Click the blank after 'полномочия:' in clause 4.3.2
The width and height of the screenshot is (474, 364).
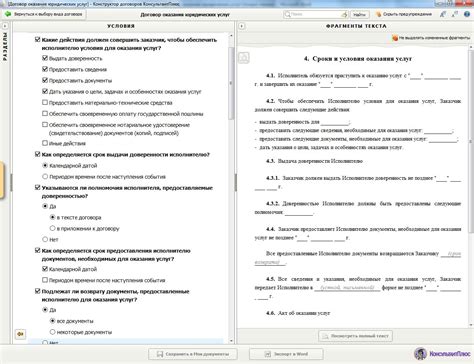click(x=299, y=212)
